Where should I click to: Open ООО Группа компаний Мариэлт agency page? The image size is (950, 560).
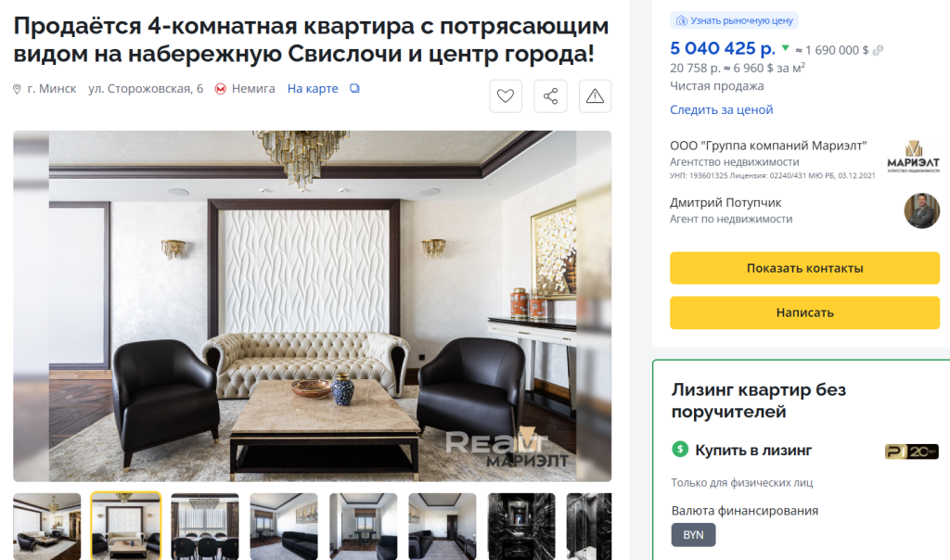768,146
